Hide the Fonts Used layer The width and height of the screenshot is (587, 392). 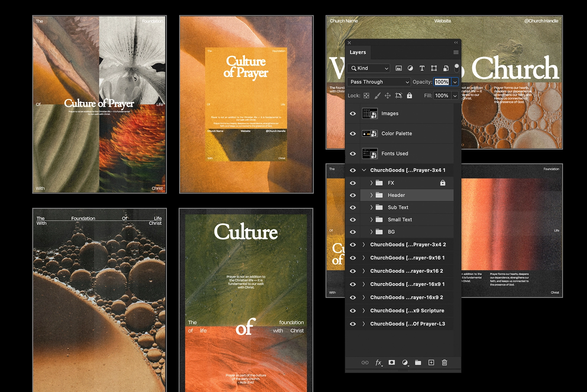(x=353, y=154)
